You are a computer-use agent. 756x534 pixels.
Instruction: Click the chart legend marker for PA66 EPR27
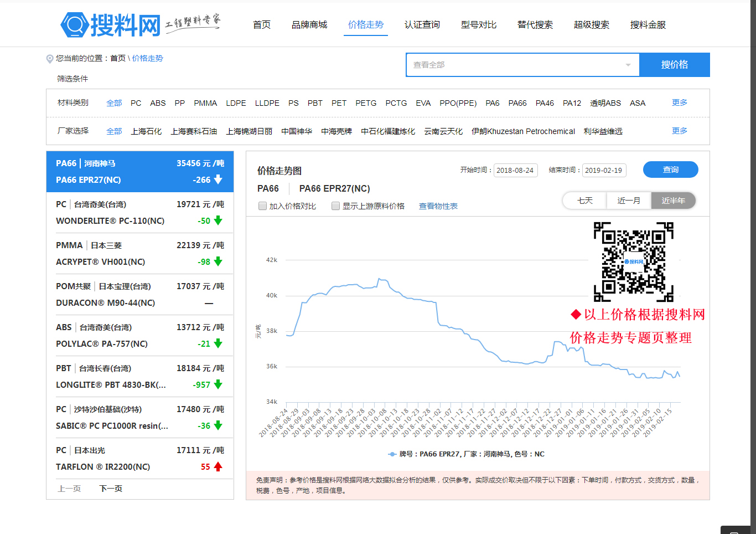tap(392, 454)
